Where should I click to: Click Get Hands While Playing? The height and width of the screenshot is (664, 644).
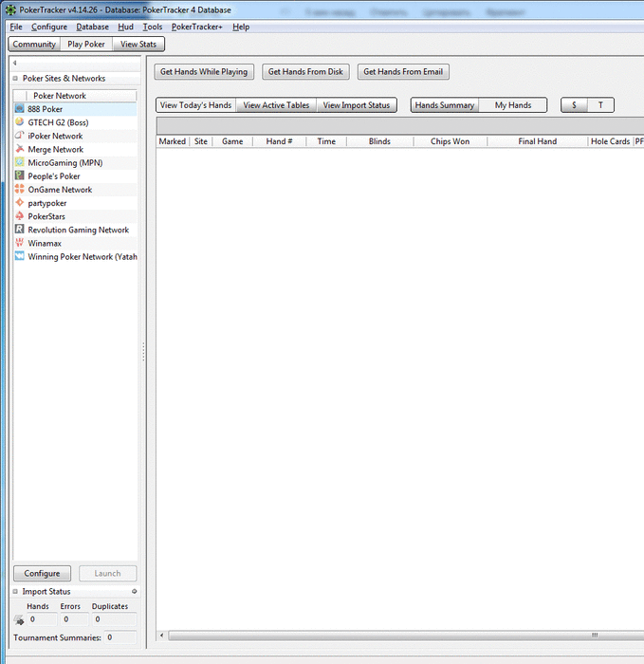tap(204, 71)
